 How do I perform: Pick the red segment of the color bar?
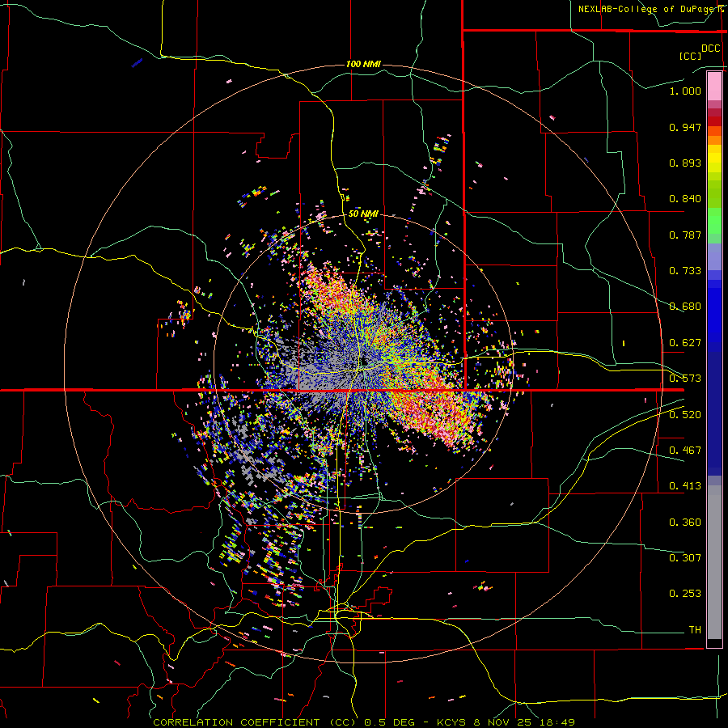pos(714,121)
